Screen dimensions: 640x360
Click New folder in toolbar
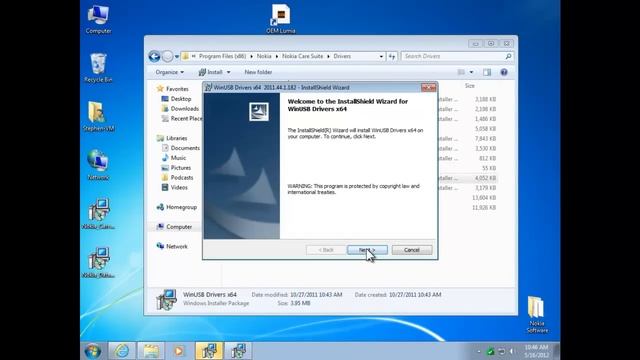(x=258, y=72)
